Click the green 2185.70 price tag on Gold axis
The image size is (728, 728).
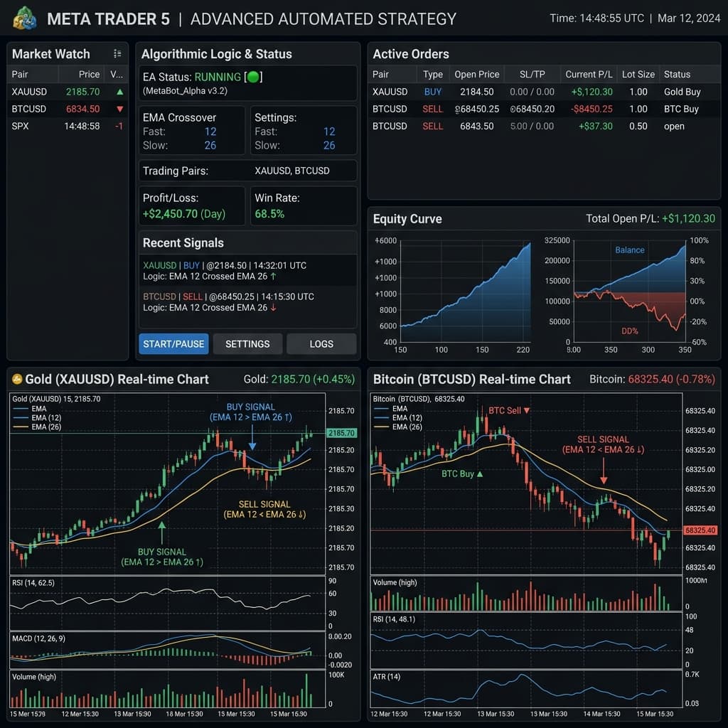[x=341, y=433]
